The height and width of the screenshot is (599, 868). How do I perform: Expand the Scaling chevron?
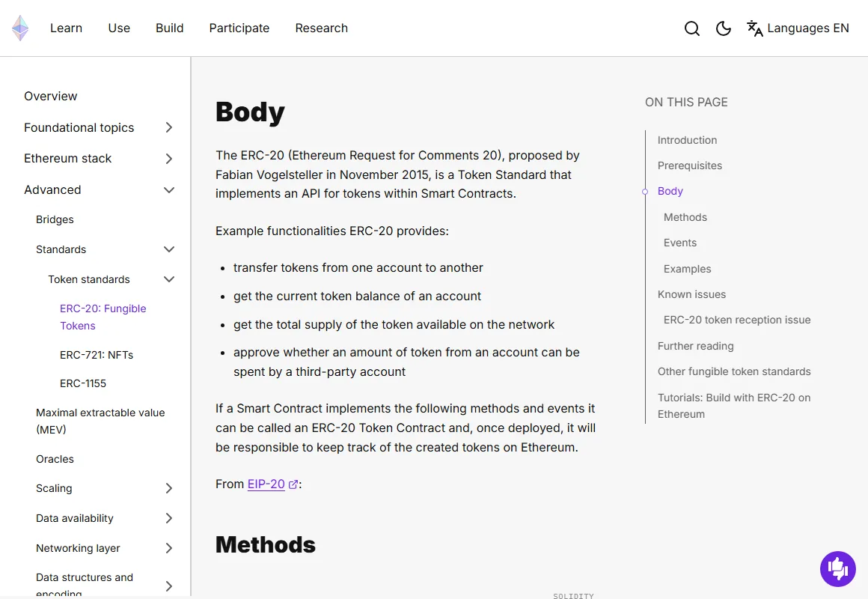tap(169, 488)
